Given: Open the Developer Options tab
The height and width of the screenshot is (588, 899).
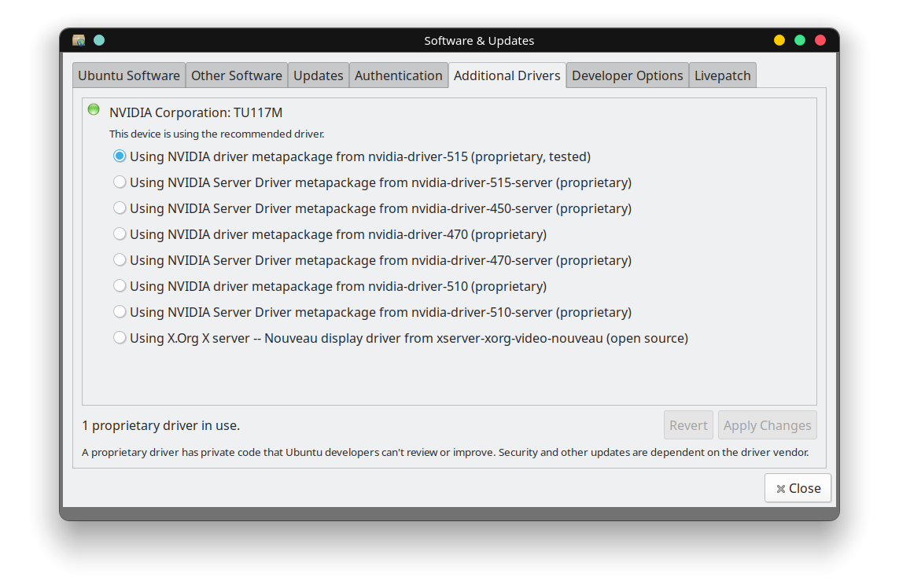Looking at the screenshot, I should click(x=627, y=75).
